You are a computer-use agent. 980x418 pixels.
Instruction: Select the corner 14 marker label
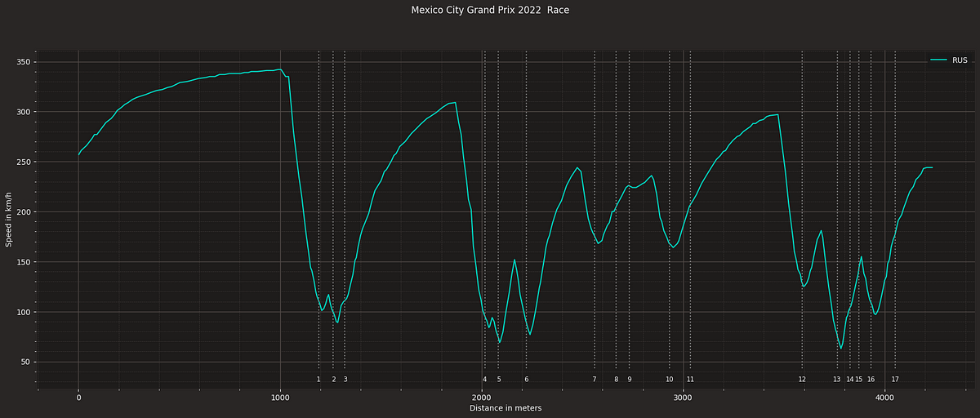tap(849, 380)
